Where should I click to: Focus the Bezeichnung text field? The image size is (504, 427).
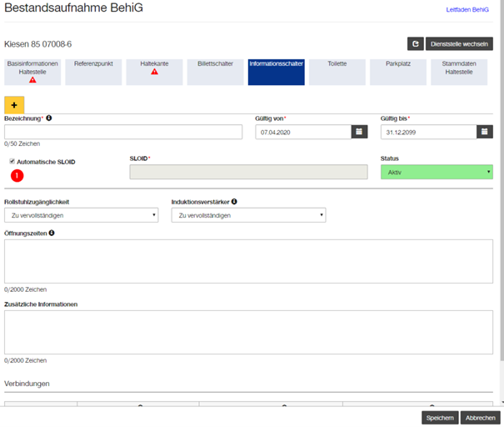123,132
